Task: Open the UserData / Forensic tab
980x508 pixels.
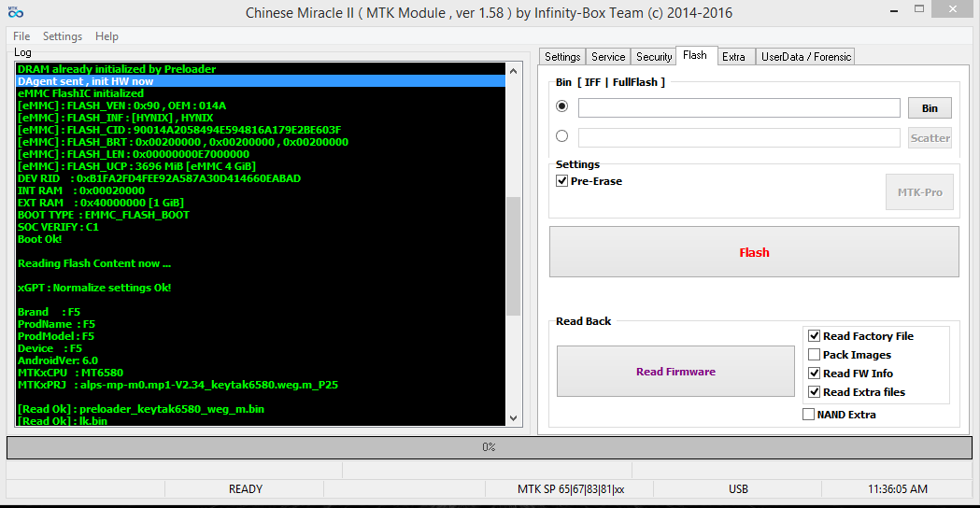Action: click(x=805, y=57)
